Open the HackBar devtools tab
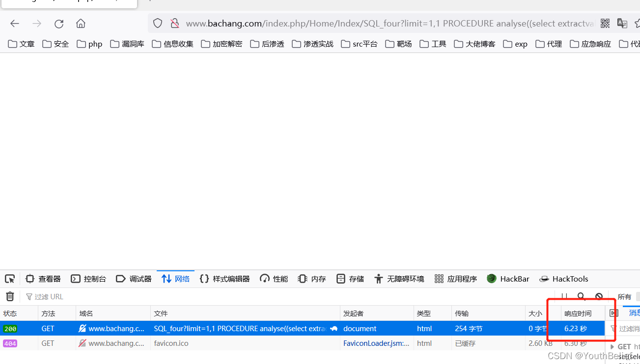 point(508,279)
